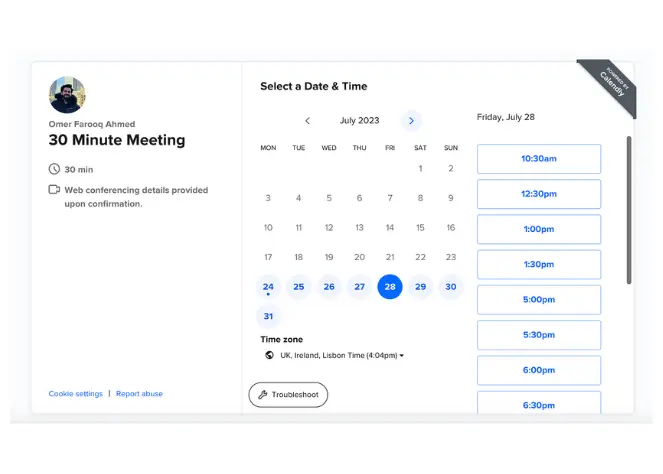Open Cookie settings link

click(x=76, y=394)
